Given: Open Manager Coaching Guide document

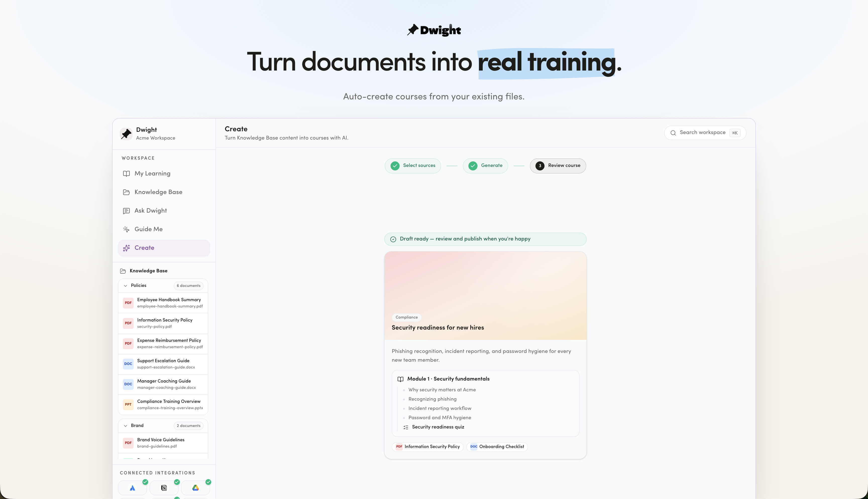Looking at the screenshot, I should (163, 384).
